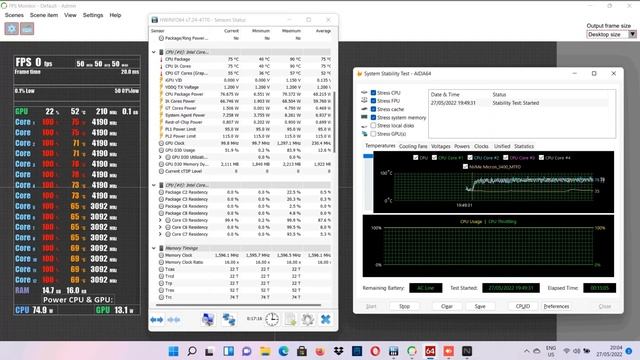Open HWiNFO sensor settings gear icon
640x360 pixels.
(308, 319)
